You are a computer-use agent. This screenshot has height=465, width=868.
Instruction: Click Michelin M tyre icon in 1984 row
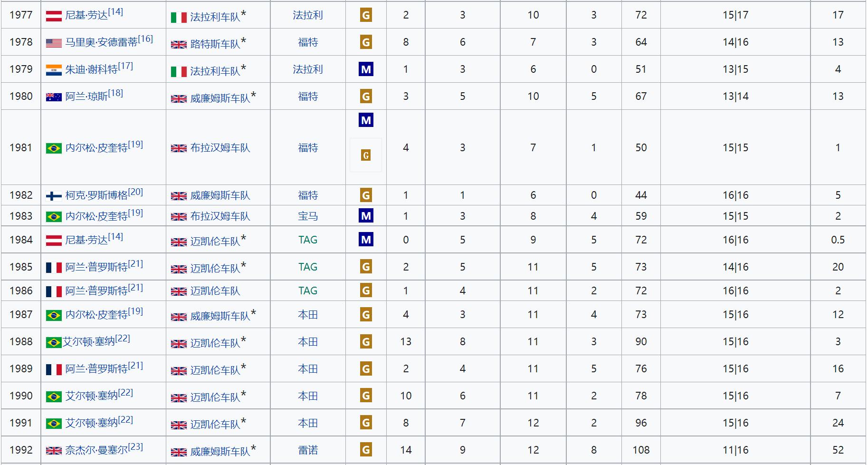coord(366,240)
